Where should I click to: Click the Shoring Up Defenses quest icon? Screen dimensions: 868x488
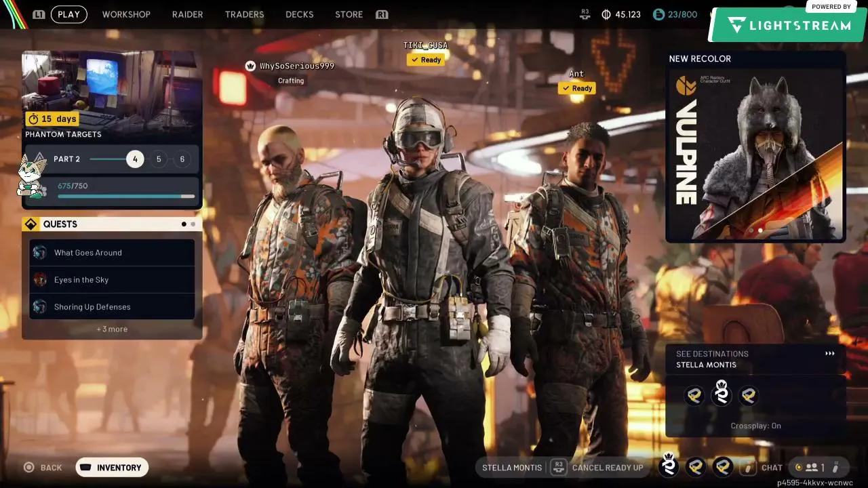tap(40, 307)
